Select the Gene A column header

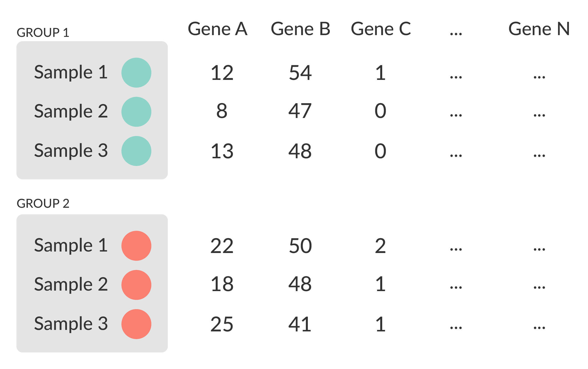pos(217,29)
